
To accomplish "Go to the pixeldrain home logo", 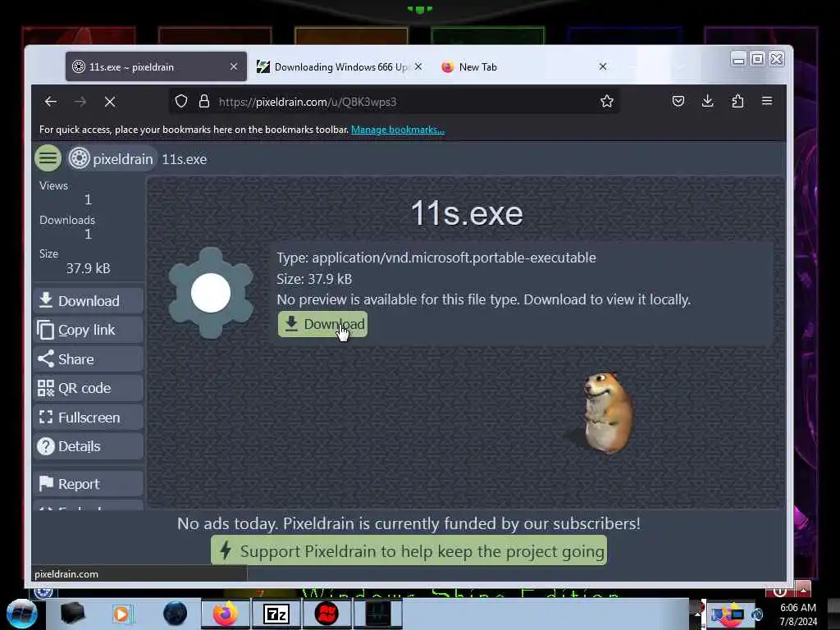I will pos(112,159).
